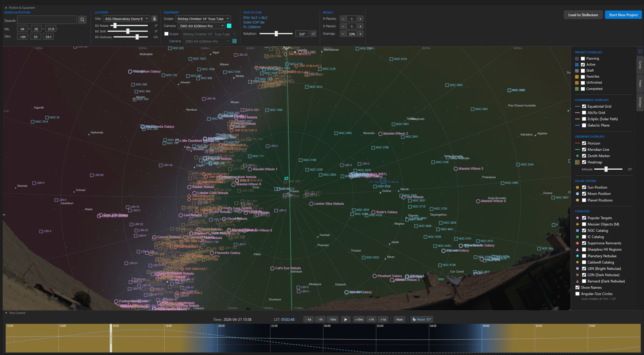
Task: Decrease Overlap with minus button
Action: coord(343,34)
